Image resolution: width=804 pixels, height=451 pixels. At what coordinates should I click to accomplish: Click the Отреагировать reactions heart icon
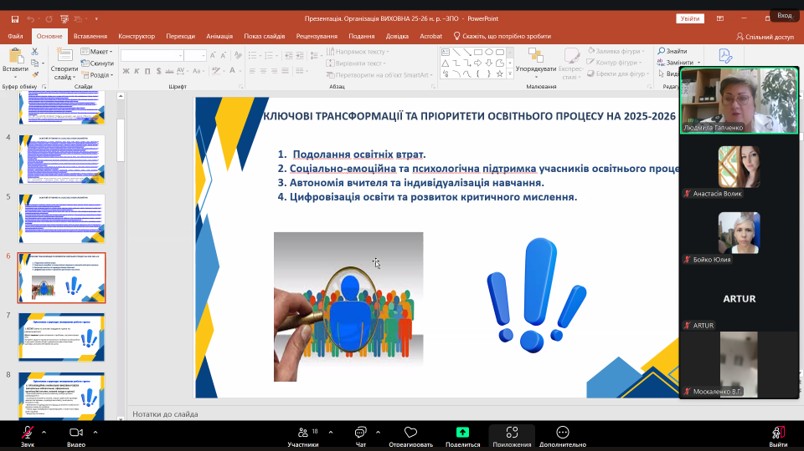coord(410,432)
